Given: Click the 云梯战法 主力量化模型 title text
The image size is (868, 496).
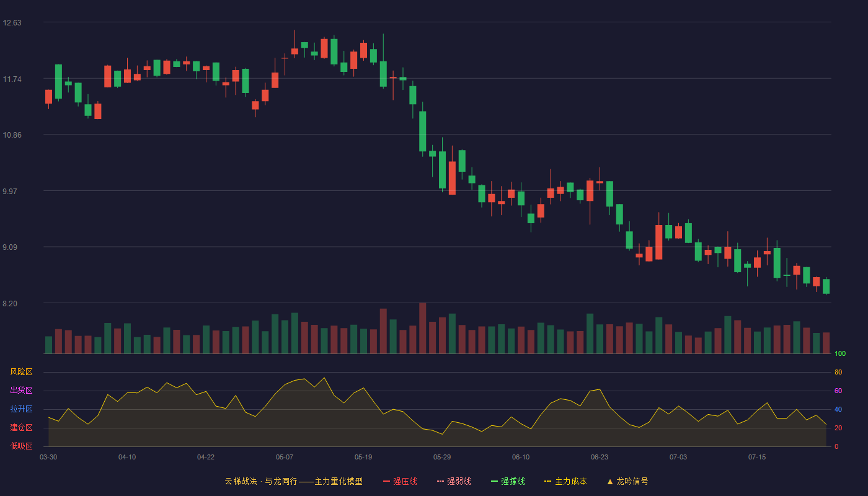Looking at the screenshot, I should coord(293,481).
